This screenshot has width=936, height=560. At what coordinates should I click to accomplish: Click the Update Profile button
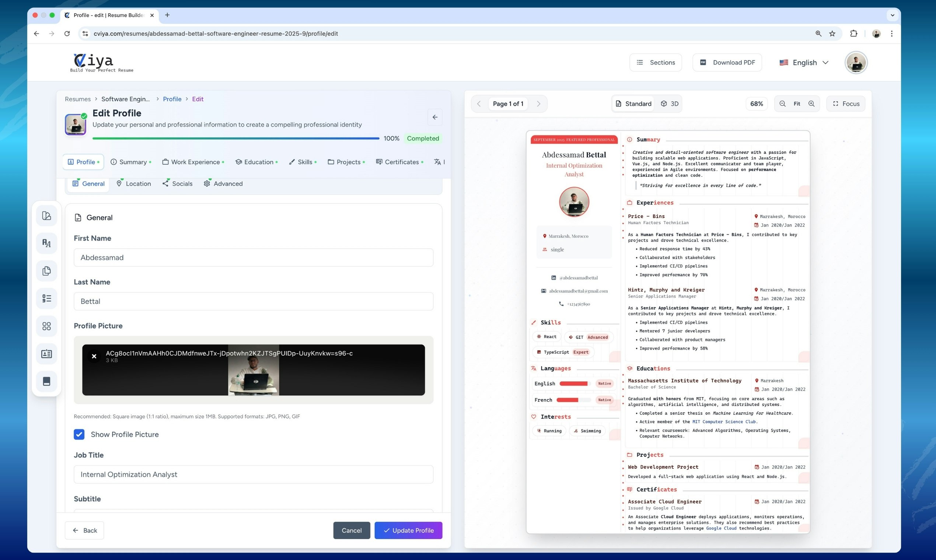tap(408, 530)
